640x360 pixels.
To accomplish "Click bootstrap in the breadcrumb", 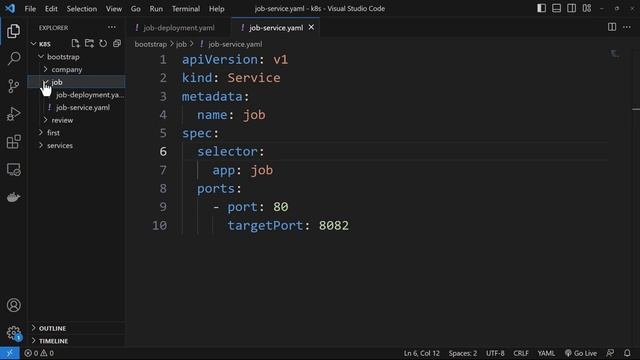I will pos(151,44).
